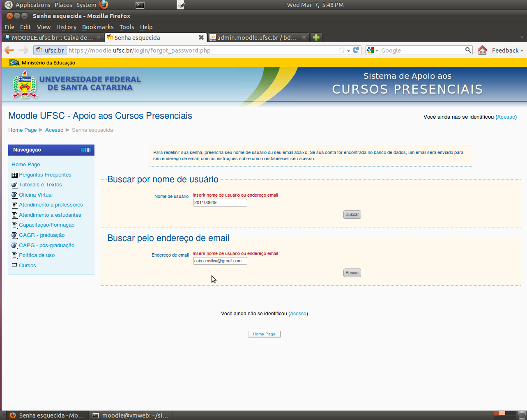
Task: Open new tab with green plus icon
Action: [316, 37]
